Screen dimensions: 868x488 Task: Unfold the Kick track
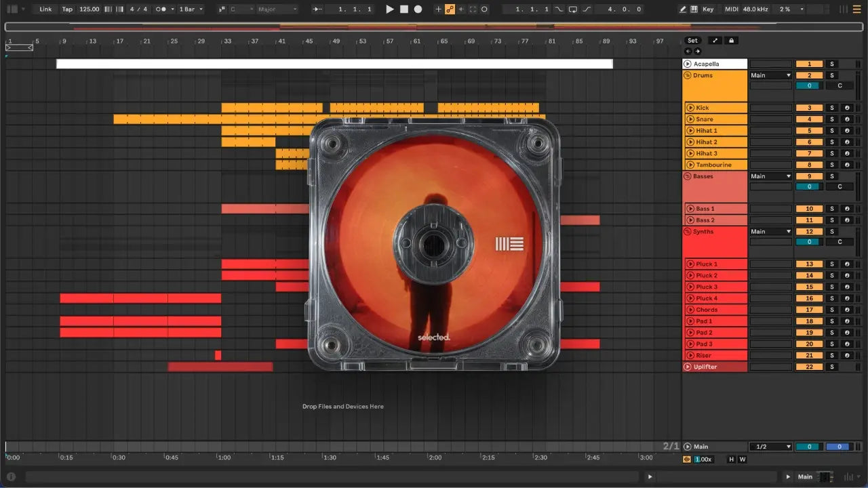[690, 108]
